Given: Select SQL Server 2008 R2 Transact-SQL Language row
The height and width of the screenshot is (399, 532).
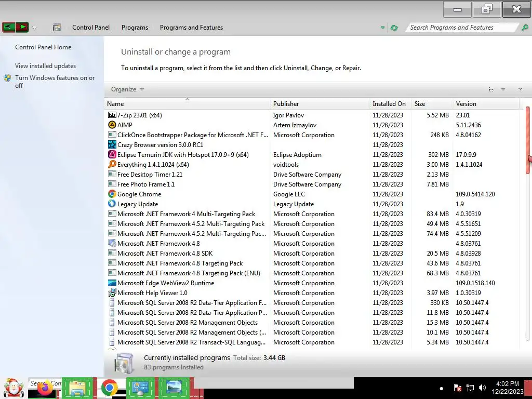Looking at the screenshot, I should click(x=312, y=342).
